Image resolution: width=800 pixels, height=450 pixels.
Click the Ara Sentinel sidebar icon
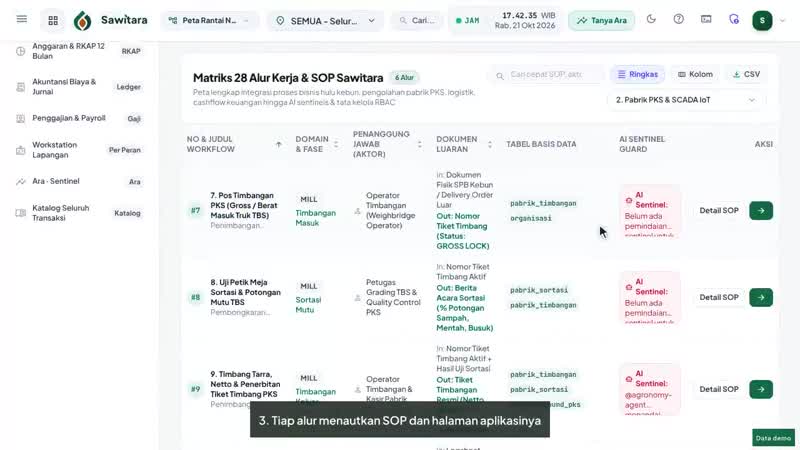coord(20,181)
